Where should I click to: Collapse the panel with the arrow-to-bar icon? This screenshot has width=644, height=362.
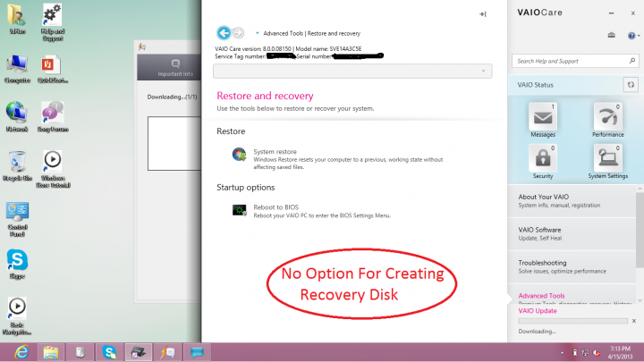[483, 14]
